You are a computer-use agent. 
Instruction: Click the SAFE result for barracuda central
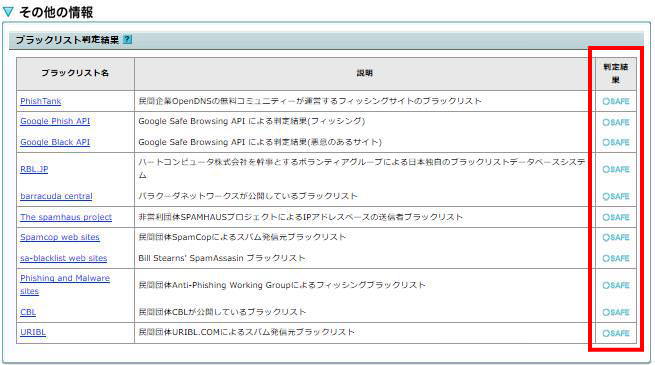click(x=616, y=196)
